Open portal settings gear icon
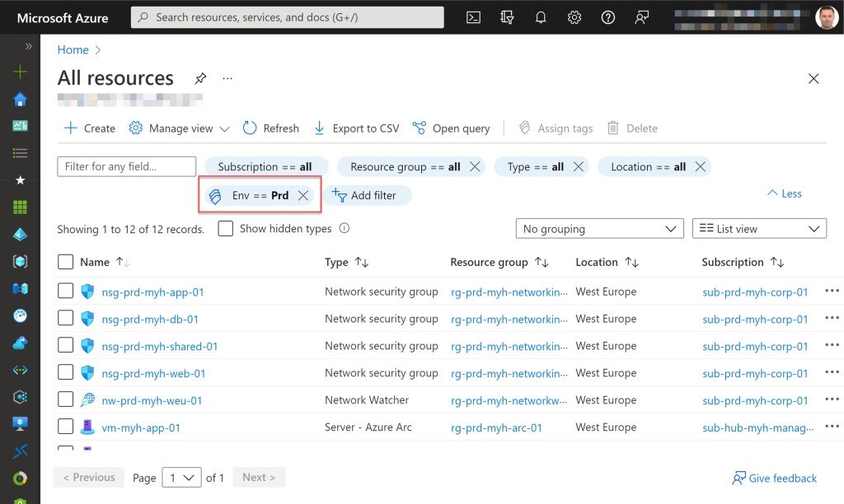Image resolution: width=844 pixels, height=504 pixels. pos(574,17)
